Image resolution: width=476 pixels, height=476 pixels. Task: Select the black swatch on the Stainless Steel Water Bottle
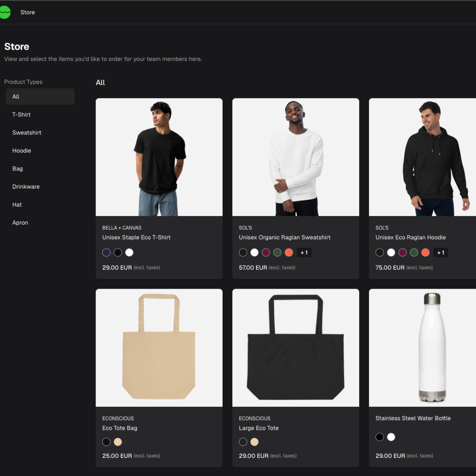pyautogui.click(x=379, y=437)
